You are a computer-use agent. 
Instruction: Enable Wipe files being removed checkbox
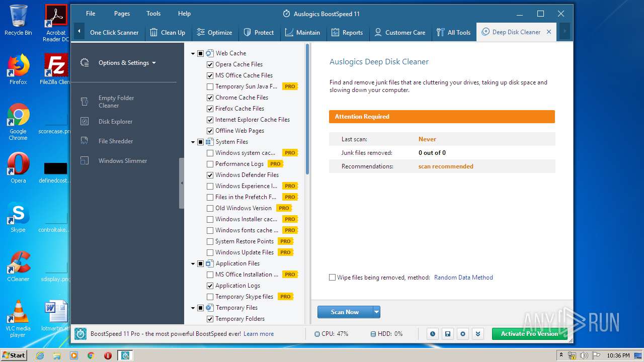[x=332, y=278]
